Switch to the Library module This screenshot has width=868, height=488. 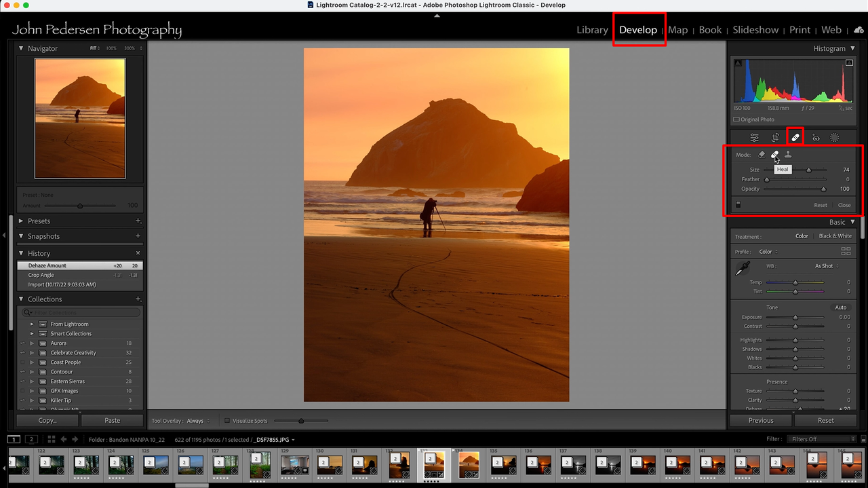point(592,30)
